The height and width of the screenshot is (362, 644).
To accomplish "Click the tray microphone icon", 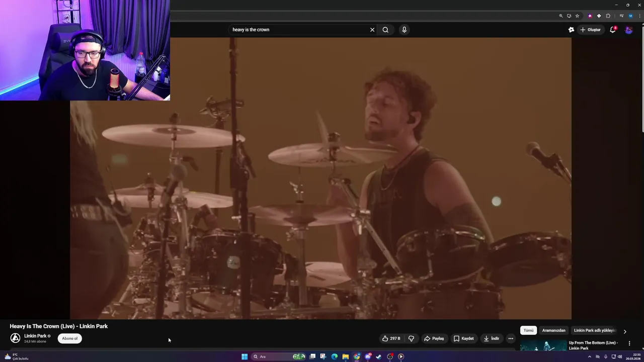I will [605, 356].
